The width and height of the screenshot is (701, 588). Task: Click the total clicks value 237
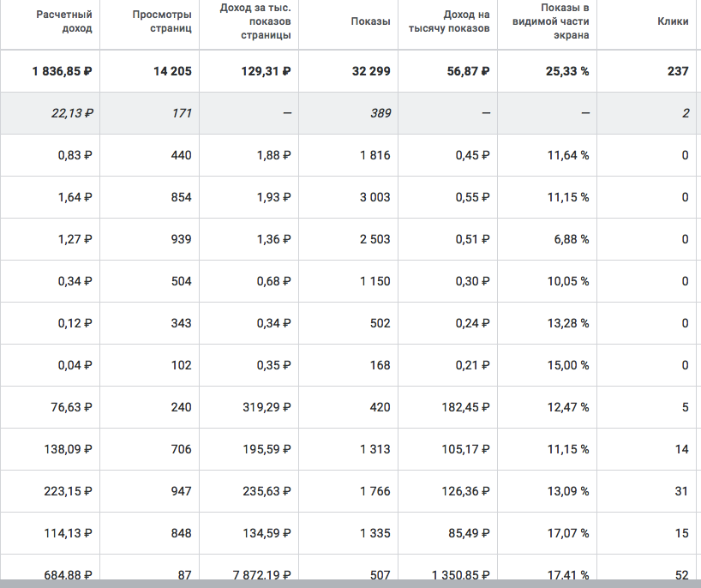coord(678,71)
